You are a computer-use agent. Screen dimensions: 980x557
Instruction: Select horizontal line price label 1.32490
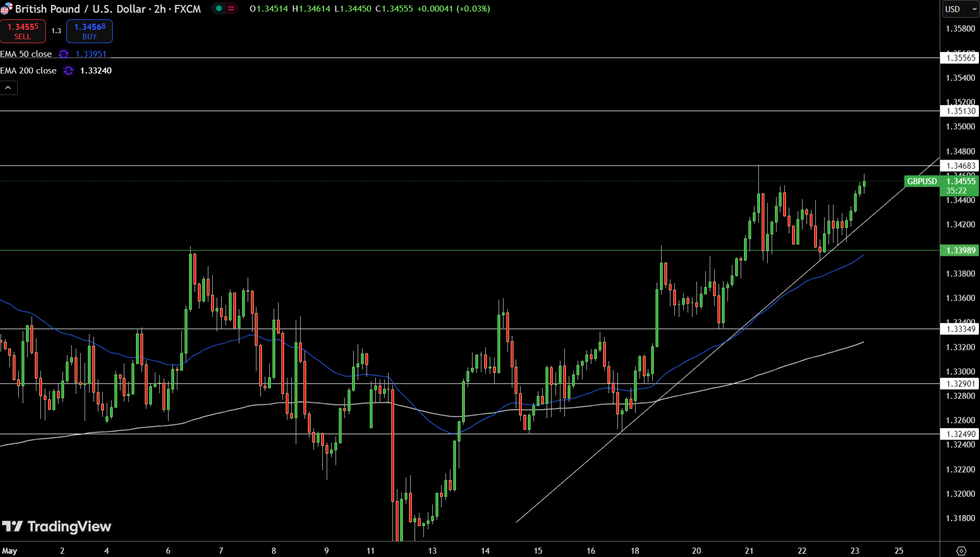point(961,434)
